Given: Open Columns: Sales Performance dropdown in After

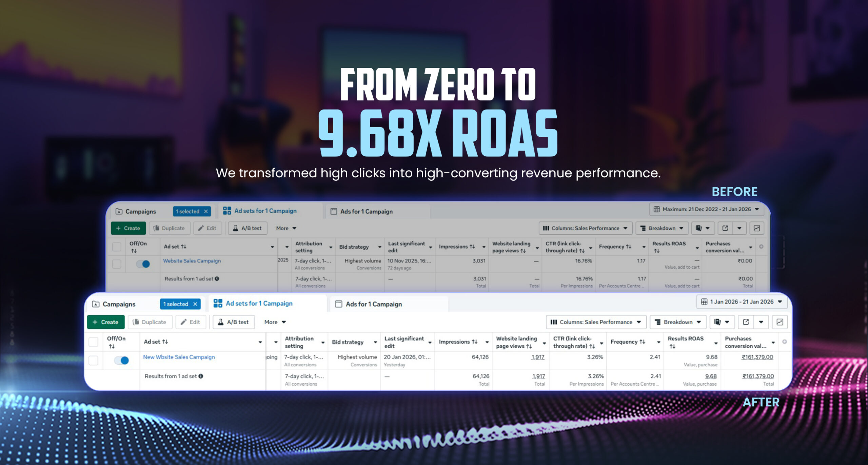Looking at the screenshot, I should coord(596,322).
